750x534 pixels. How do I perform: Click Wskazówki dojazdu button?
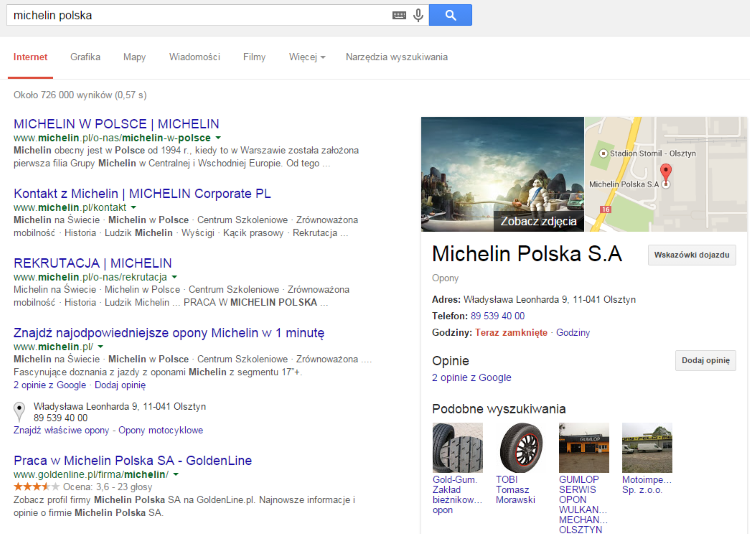[x=692, y=255]
